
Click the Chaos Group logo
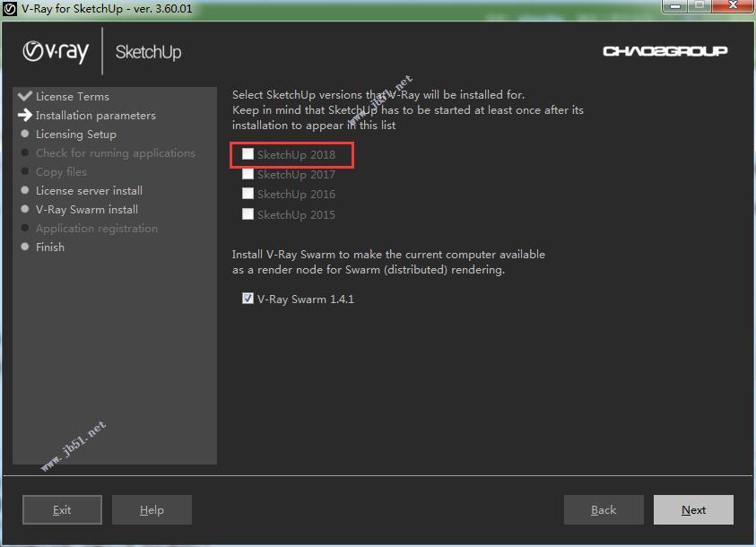point(665,51)
